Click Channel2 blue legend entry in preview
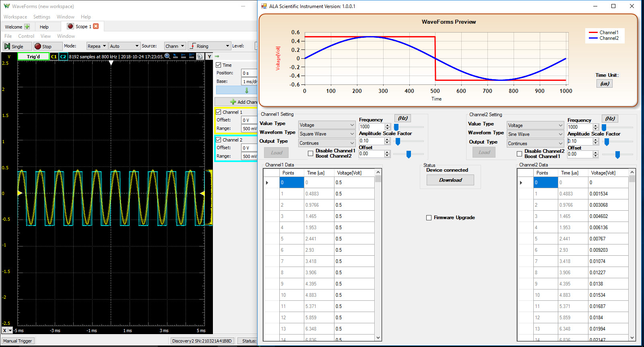Viewport: 644px width, 347px height. (604, 38)
